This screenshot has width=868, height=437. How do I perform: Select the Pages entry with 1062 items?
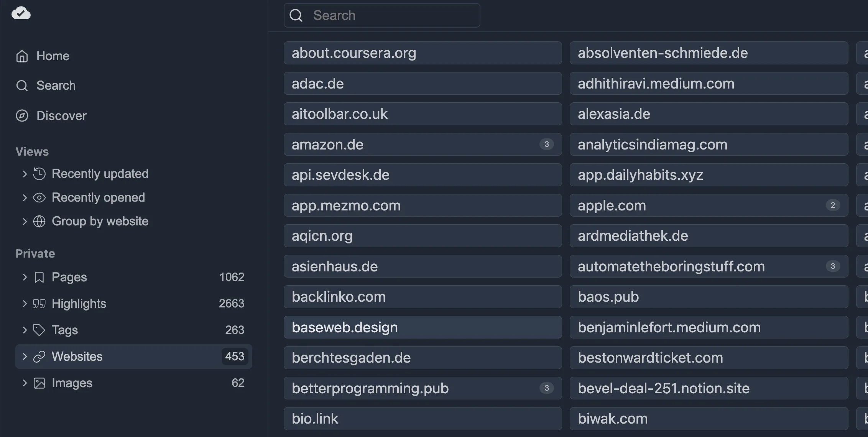click(x=133, y=277)
